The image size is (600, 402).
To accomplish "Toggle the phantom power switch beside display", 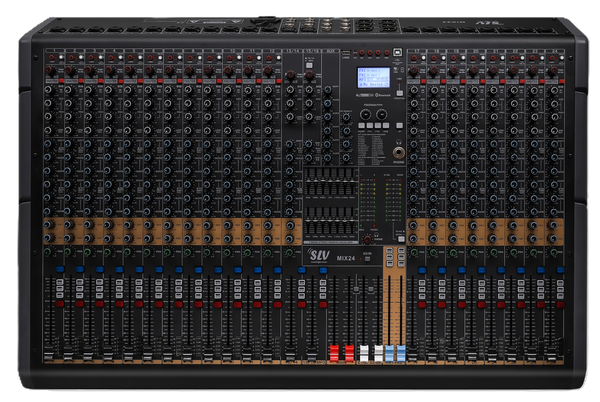I will (x=399, y=93).
